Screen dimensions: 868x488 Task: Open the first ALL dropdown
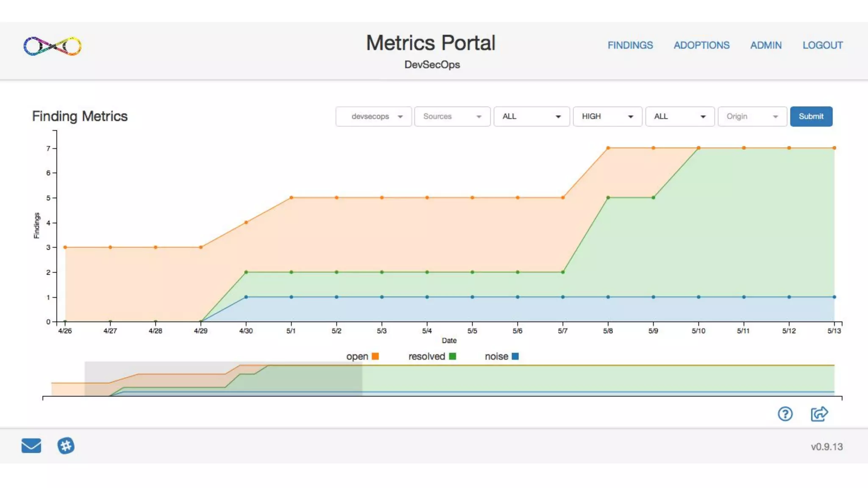click(x=531, y=116)
